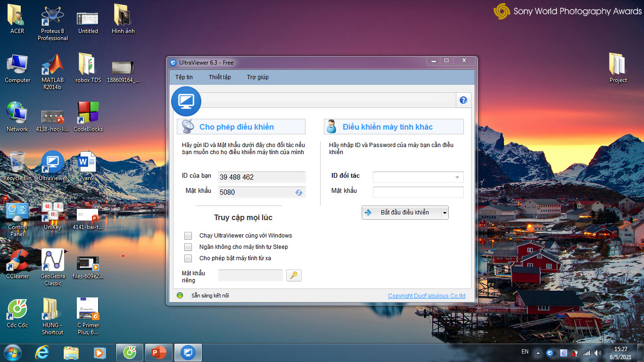This screenshot has width=644, height=362.
Task: Open the Thiết lập menu
Action: coord(220,77)
